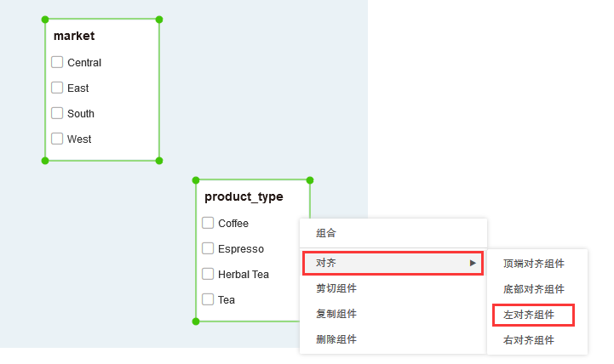Select the Espresso checkbox
This screenshot has height=364, width=614.
[x=208, y=248]
